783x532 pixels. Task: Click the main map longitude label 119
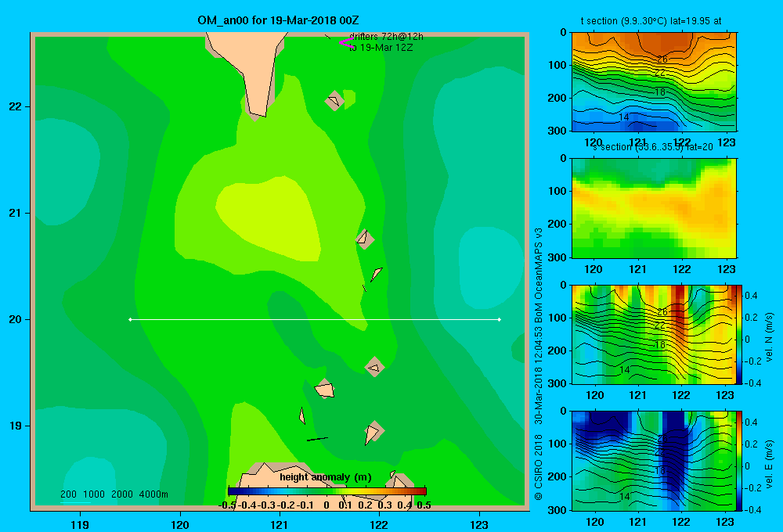pyautogui.click(x=80, y=524)
